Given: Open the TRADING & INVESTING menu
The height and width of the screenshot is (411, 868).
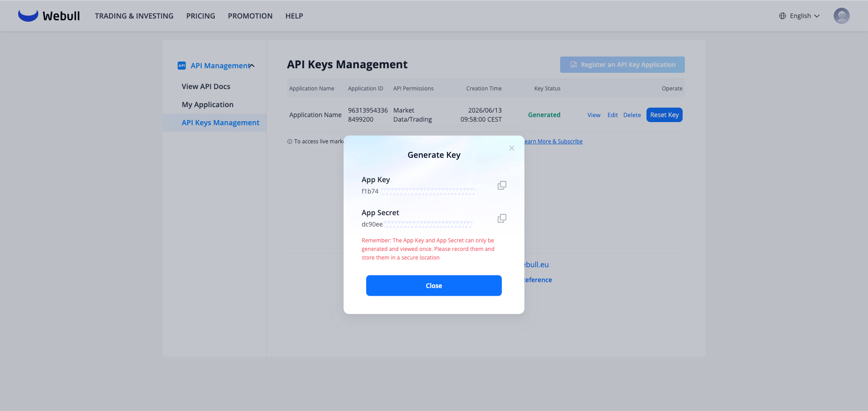Looking at the screenshot, I should tap(134, 16).
